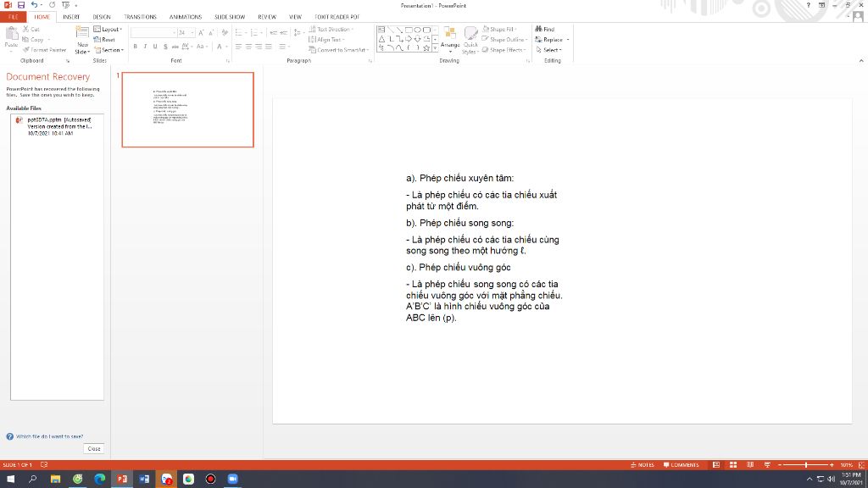The height and width of the screenshot is (488, 868).
Task: Open COMMENTS pane from status bar
Action: (x=681, y=465)
